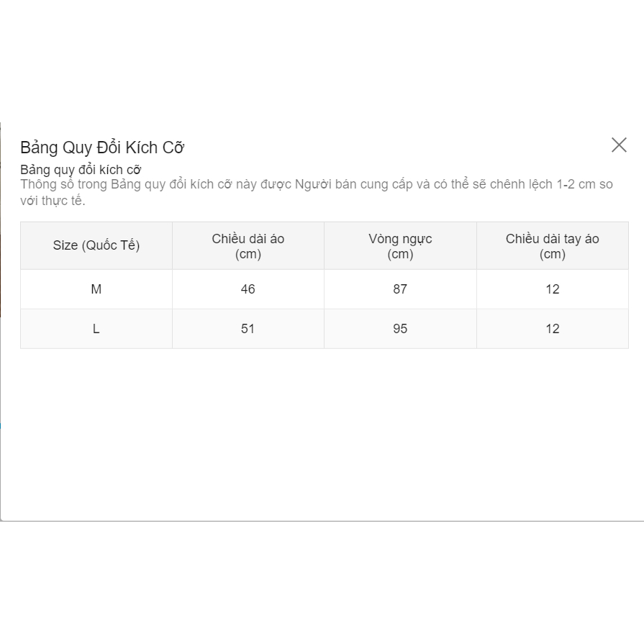Select the size L row label
This screenshot has height=644, width=644.
96,329
